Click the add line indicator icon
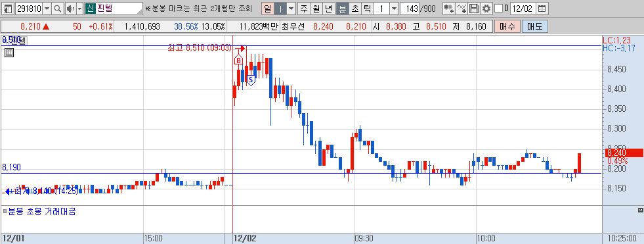Image resolution: width=644 pixels, height=244 pixels. click(462, 9)
